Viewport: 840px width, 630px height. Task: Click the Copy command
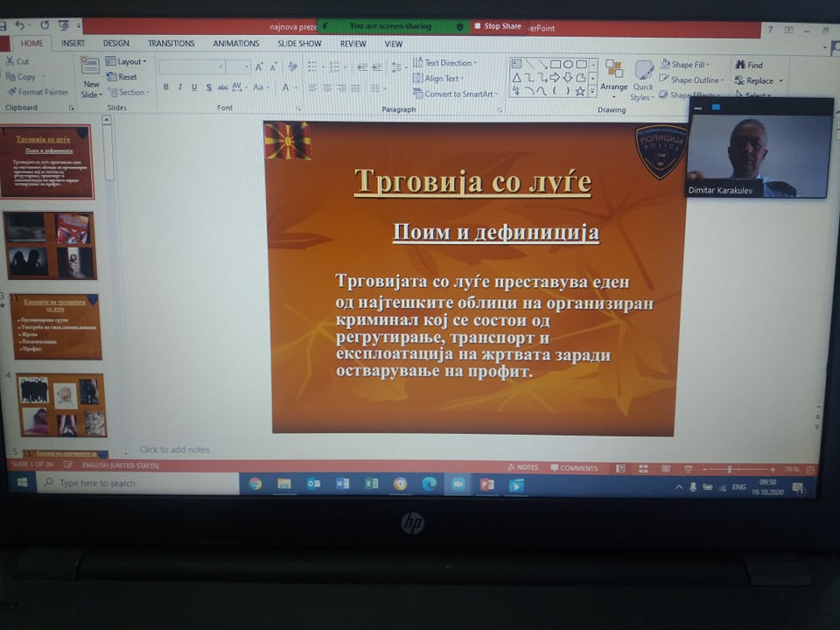pos(21,77)
